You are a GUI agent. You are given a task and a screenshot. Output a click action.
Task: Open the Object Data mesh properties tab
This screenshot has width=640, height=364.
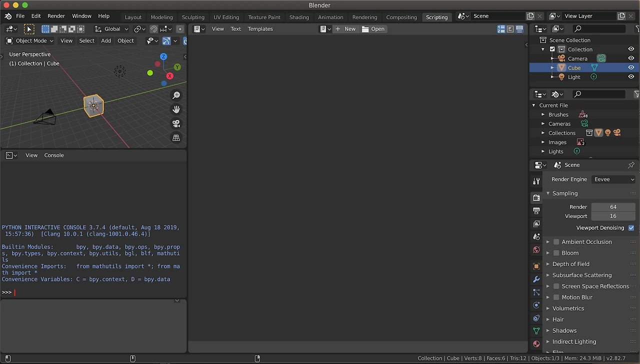536,331
